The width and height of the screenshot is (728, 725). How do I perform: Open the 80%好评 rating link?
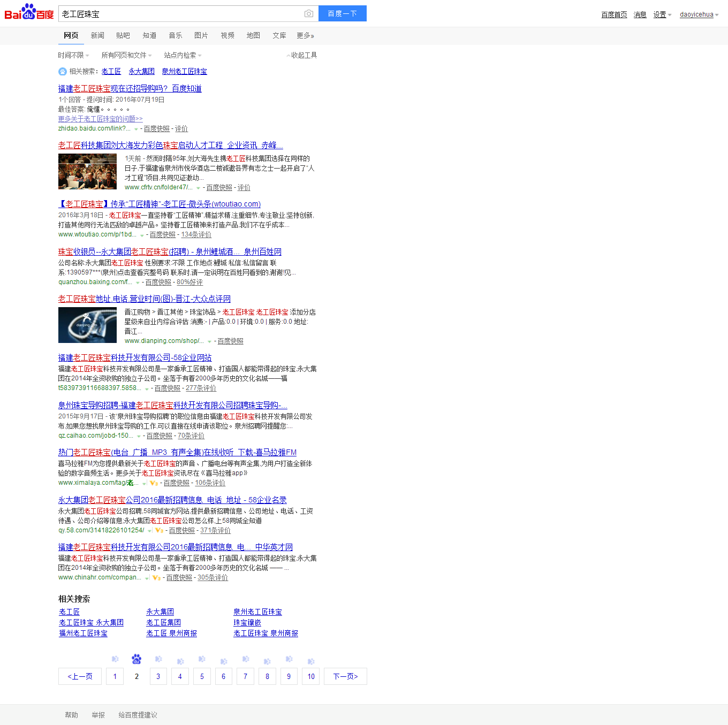[189, 283]
